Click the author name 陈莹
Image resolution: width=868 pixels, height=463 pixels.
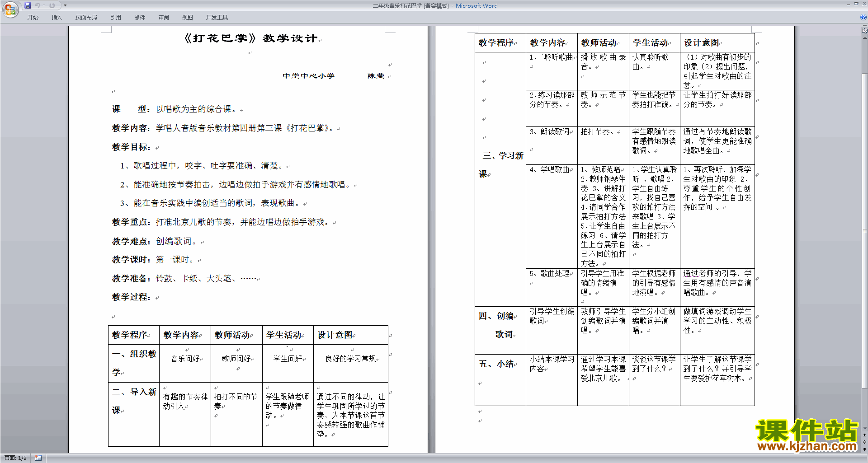(x=376, y=76)
